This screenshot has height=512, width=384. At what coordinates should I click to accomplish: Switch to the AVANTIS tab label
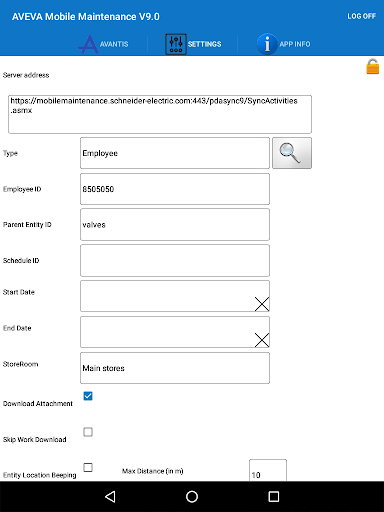point(114,44)
